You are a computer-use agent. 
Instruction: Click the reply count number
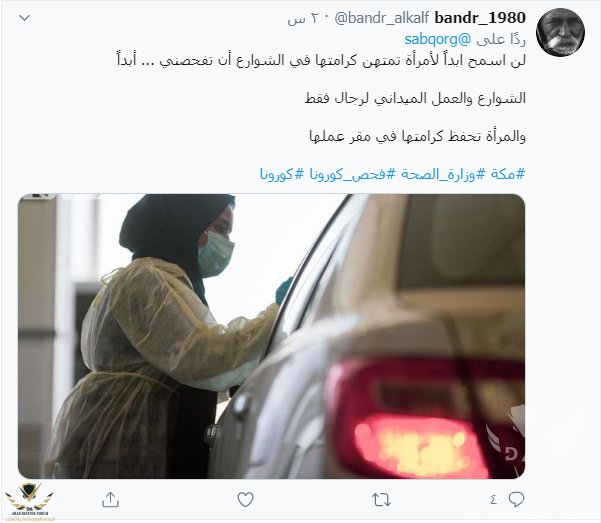tap(493, 500)
